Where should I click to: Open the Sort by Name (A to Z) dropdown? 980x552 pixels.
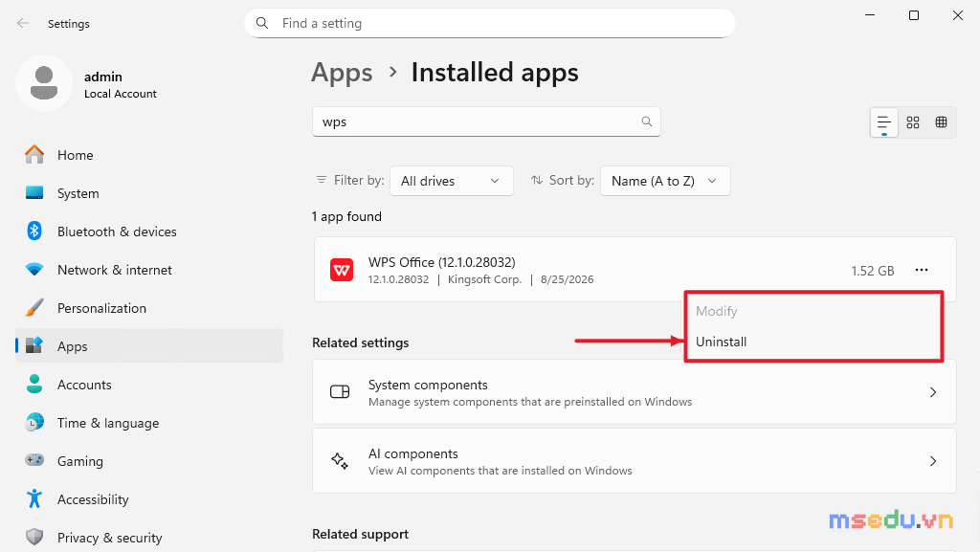tap(665, 181)
